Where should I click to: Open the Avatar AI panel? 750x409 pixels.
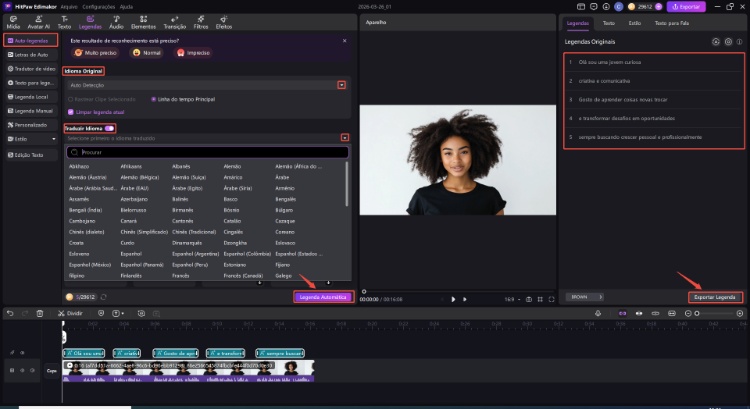(40, 22)
